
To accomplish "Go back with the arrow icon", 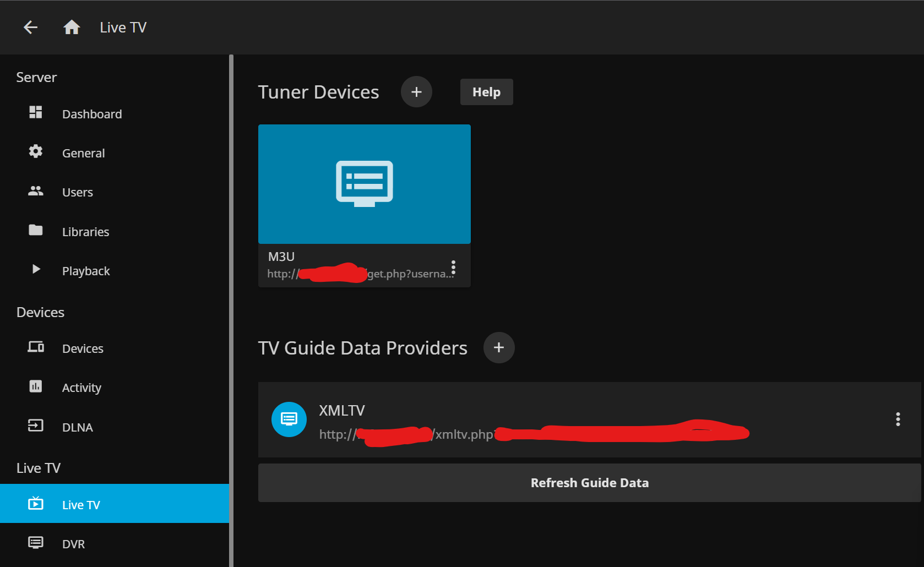I will pyautogui.click(x=30, y=27).
